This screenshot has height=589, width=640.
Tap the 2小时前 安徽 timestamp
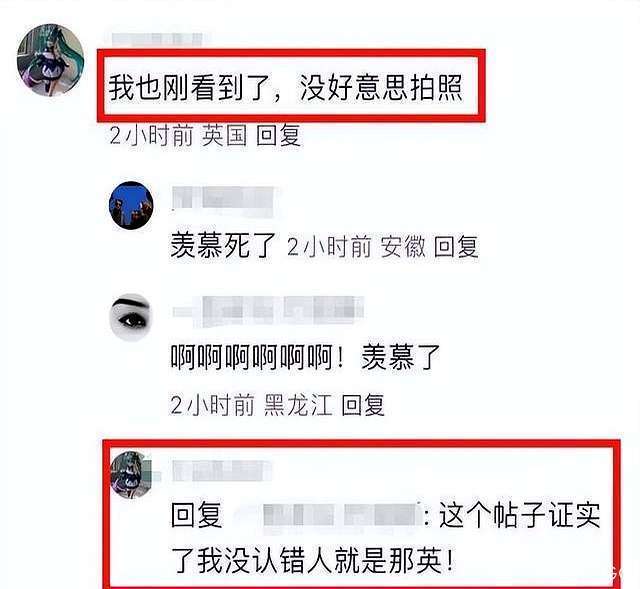pos(356,247)
